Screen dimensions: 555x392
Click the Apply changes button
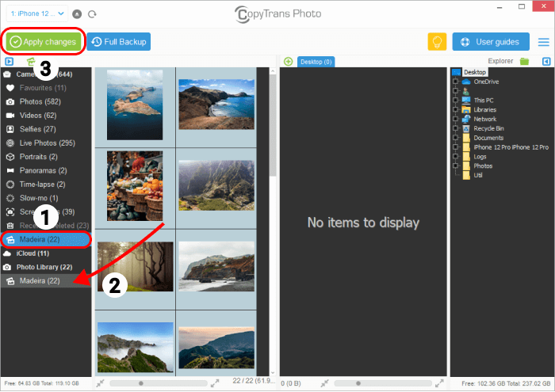43,42
